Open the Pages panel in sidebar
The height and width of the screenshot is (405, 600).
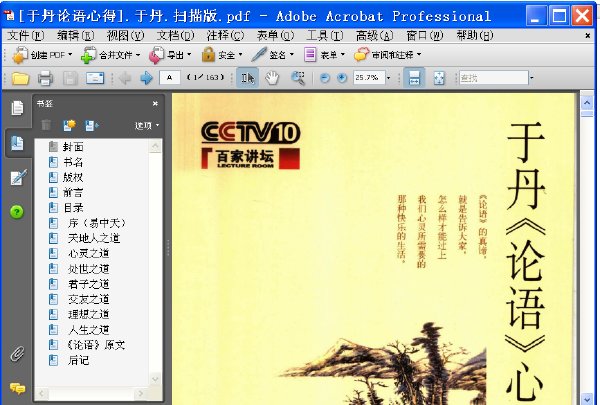click(17, 108)
